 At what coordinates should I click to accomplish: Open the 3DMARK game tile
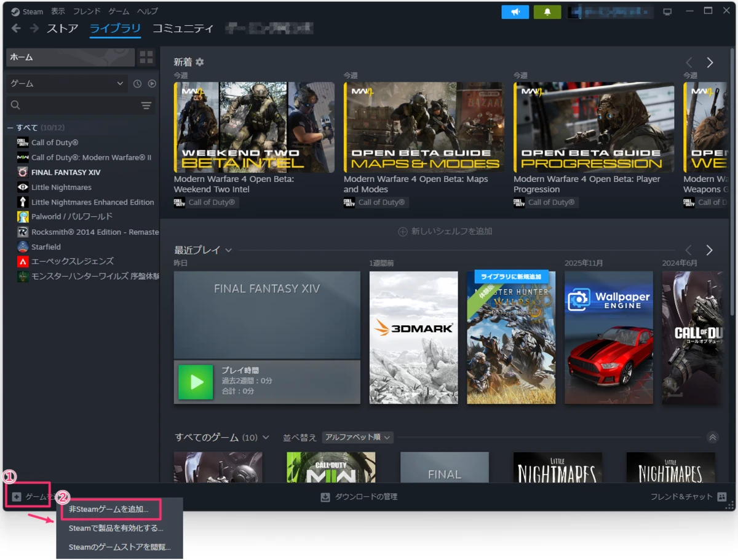[414, 337]
